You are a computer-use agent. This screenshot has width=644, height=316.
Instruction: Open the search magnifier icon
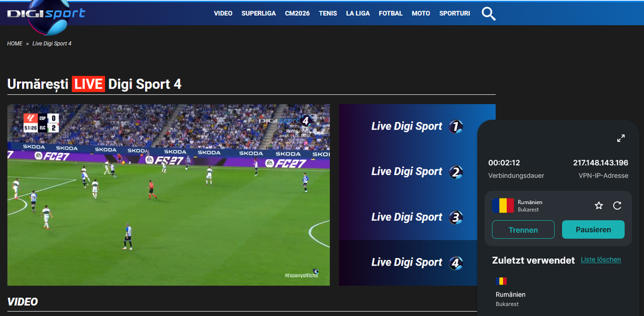coord(488,14)
